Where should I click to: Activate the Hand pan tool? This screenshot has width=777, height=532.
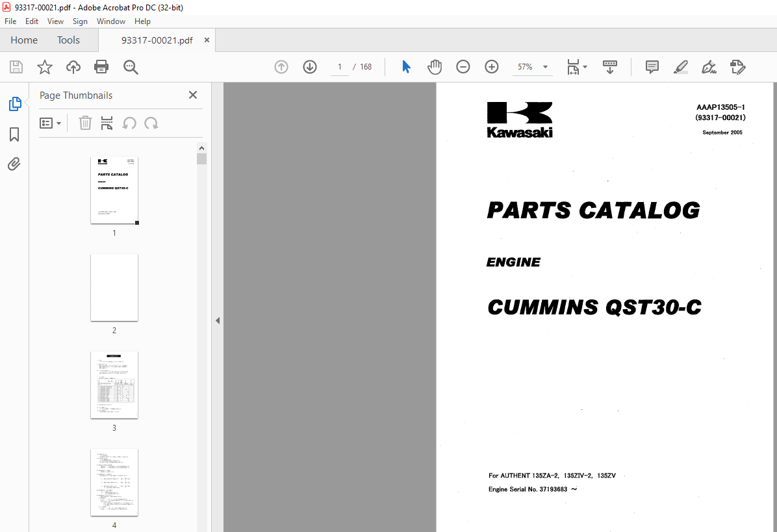pyautogui.click(x=435, y=67)
